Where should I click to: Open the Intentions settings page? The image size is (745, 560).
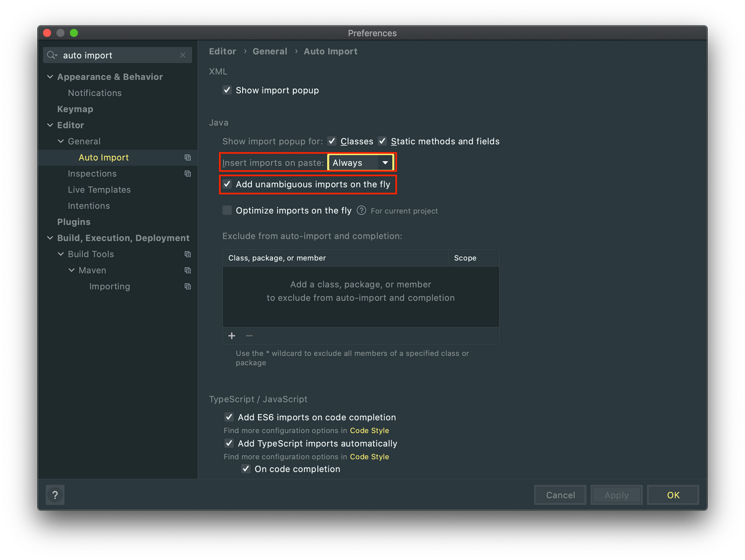(x=88, y=206)
